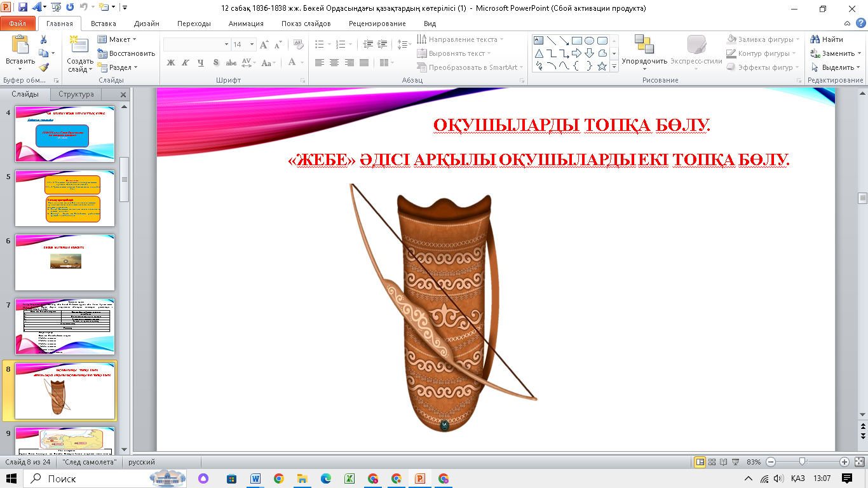The height and width of the screenshot is (488, 868).
Task: Toggle italic К formatting
Action: 186,63
